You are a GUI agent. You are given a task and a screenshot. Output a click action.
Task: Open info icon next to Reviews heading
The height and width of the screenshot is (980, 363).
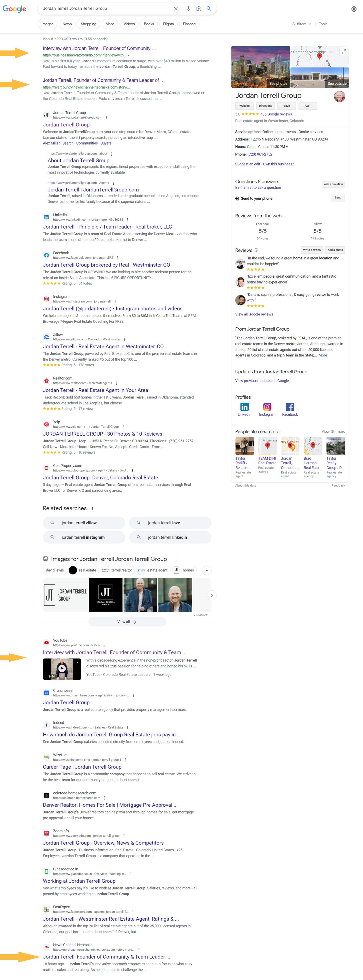point(256,250)
